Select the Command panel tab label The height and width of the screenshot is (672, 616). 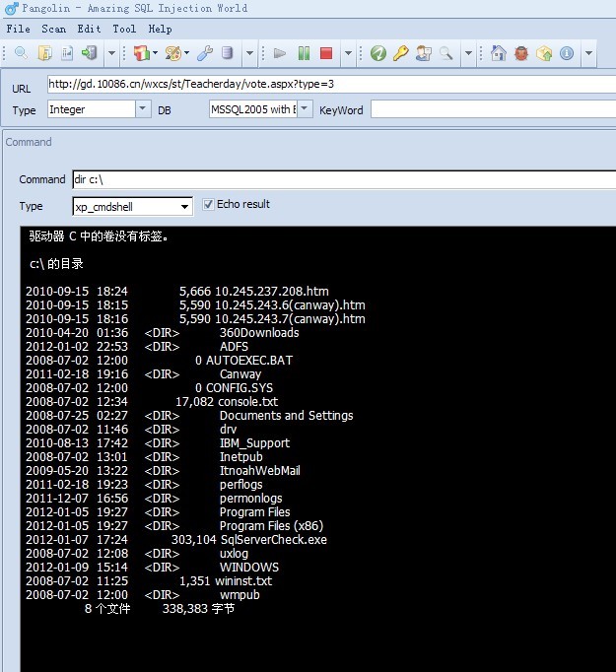(x=29, y=142)
